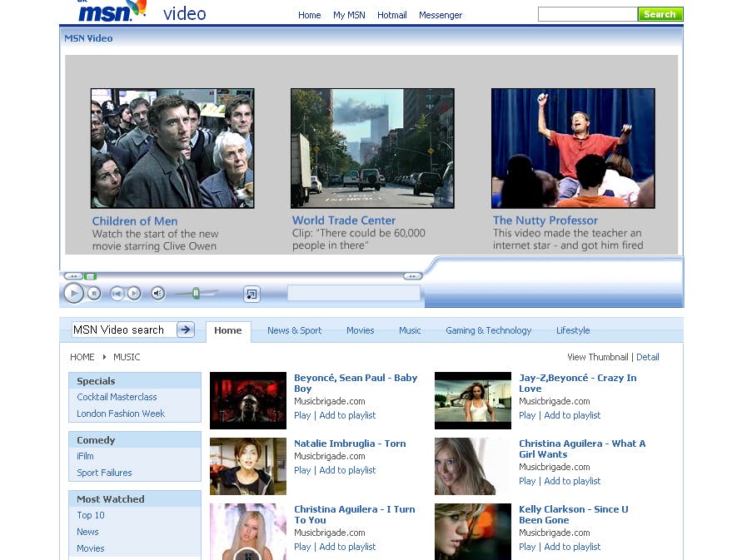747x560 pixels.
Task: Open Natalie Imbruglia - Torn title
Action: click(x=350, y=444)
